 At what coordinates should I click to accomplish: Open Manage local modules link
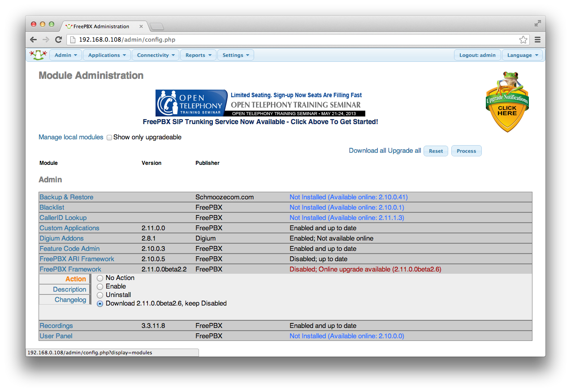click(71, 137)
